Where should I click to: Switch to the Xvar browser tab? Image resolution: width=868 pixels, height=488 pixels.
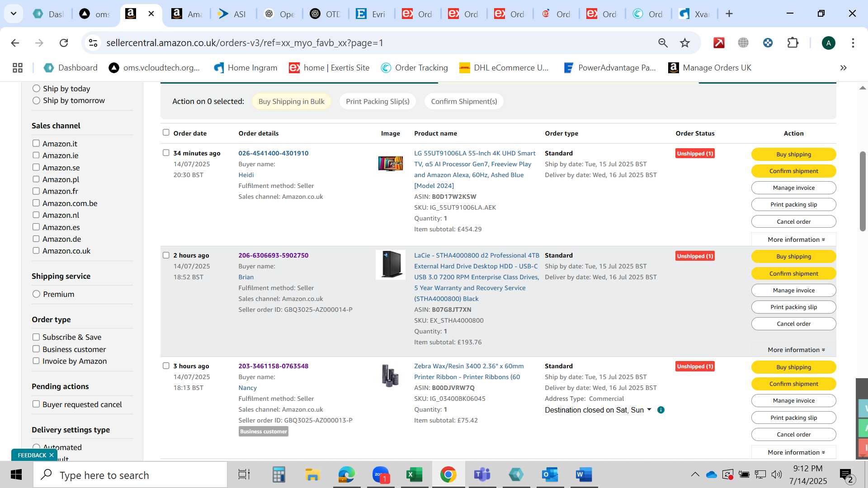pos(695,14)
